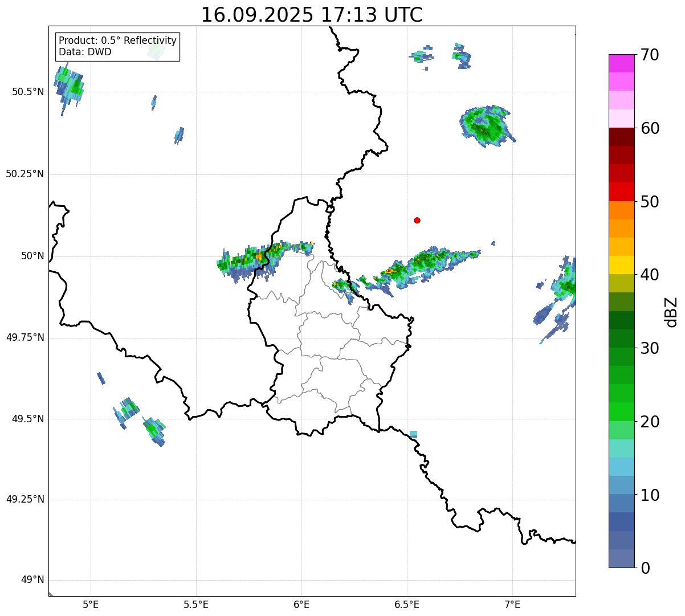Click the "Data: DWD" legend line
Screen dimensions: 685x616
point(85,52)
